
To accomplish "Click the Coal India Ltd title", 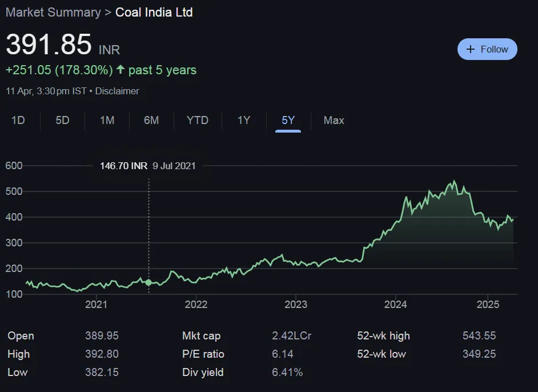I will pyautogui.click(x=154, y=13).
